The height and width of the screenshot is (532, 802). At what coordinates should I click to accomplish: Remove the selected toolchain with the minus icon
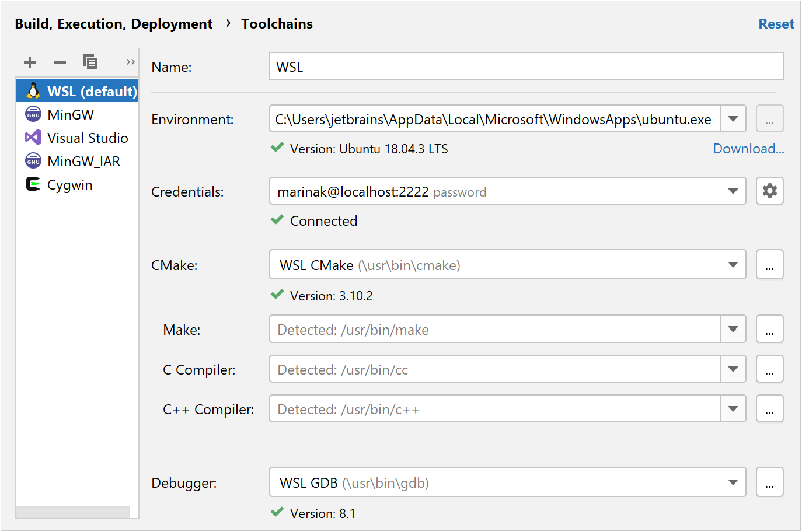click(60, 62)
